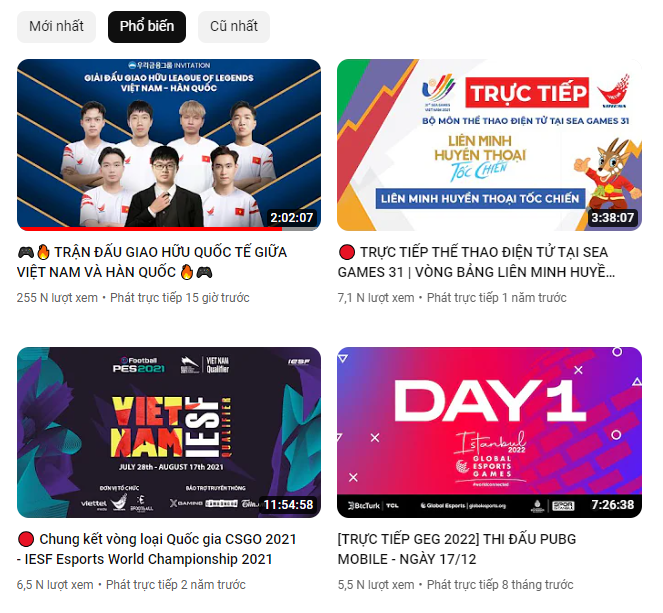Select the "Phổ biến" filter chip
The height and width of the screenshot is (613, 663).
pos(147,27)
